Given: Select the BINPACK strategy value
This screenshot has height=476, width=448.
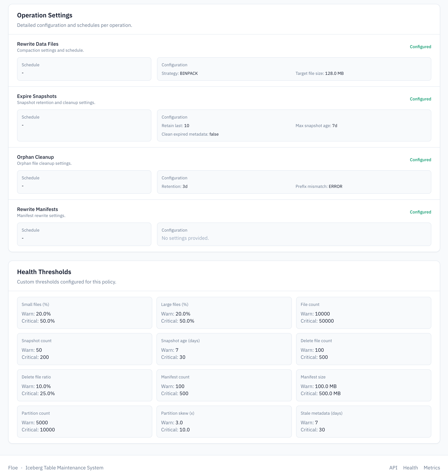Looking at the screenshot, I should [189, 73].
